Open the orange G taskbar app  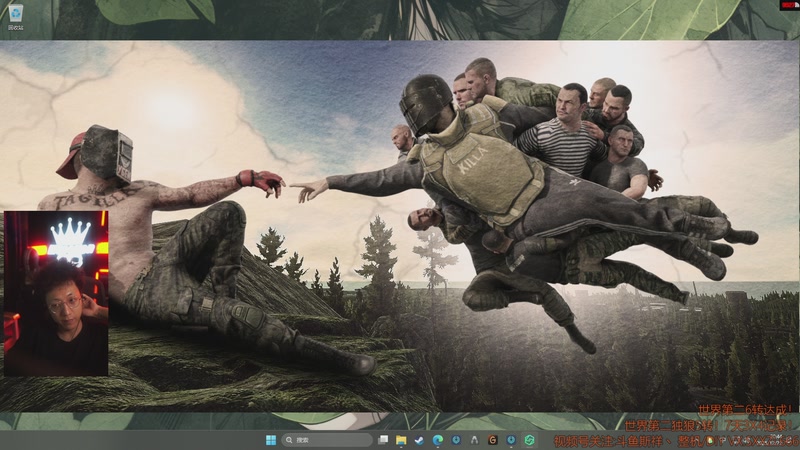(492, 440)
